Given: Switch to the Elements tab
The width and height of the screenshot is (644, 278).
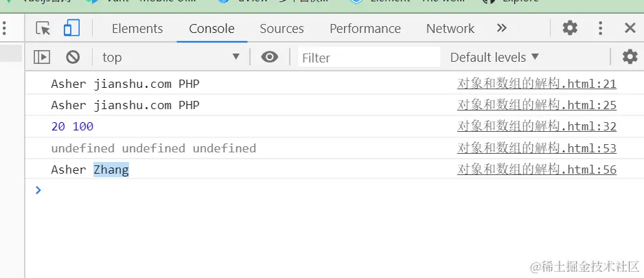Looking at the screenshot, I should click(x=137, y=28).
